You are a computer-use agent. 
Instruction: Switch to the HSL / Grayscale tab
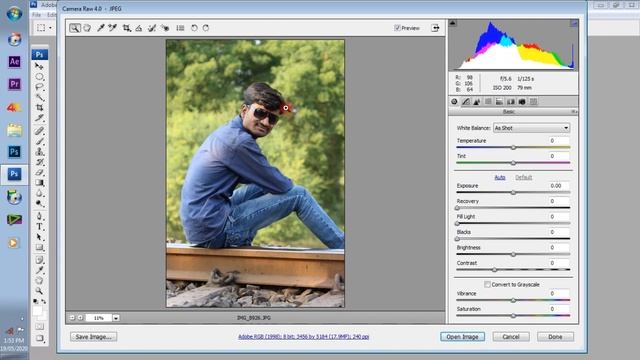point(488,102)
